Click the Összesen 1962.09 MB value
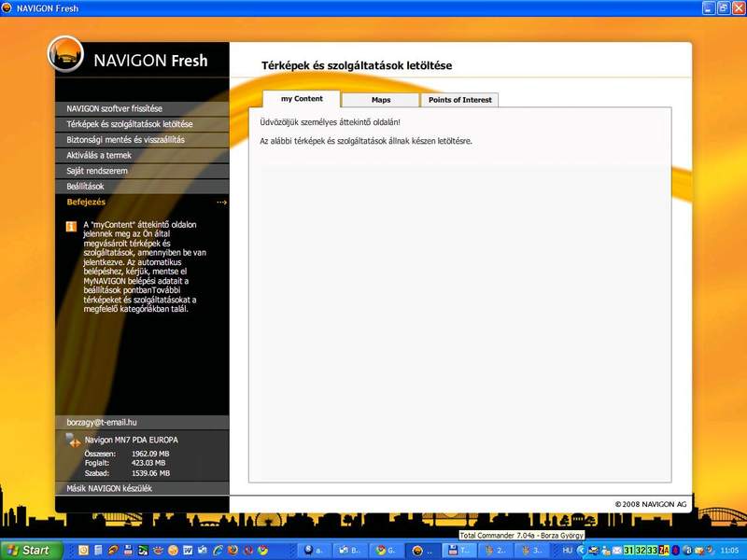Viewport: 747px width, 560px height. (x=150, y=454)
